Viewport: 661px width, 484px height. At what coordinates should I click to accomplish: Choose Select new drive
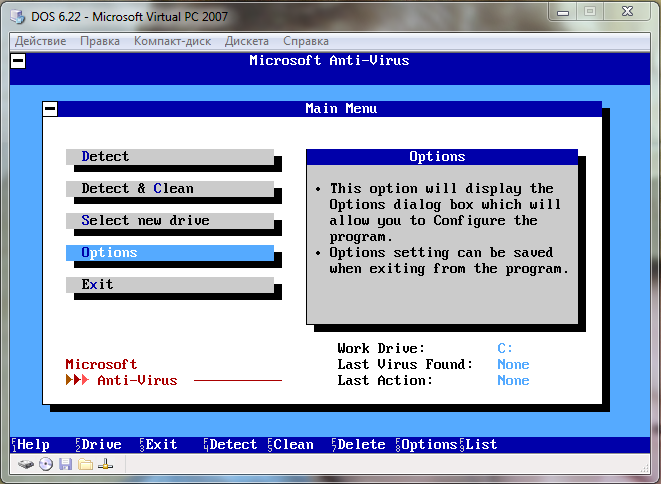170,220
